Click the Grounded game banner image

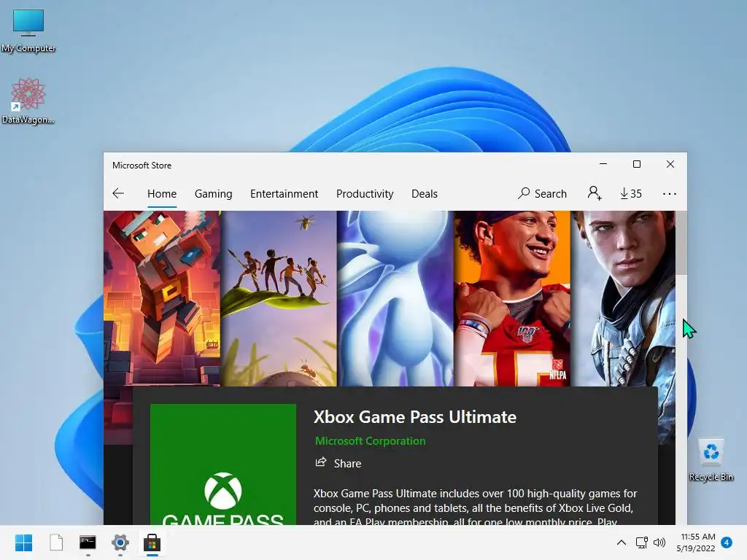click(279, 298)
